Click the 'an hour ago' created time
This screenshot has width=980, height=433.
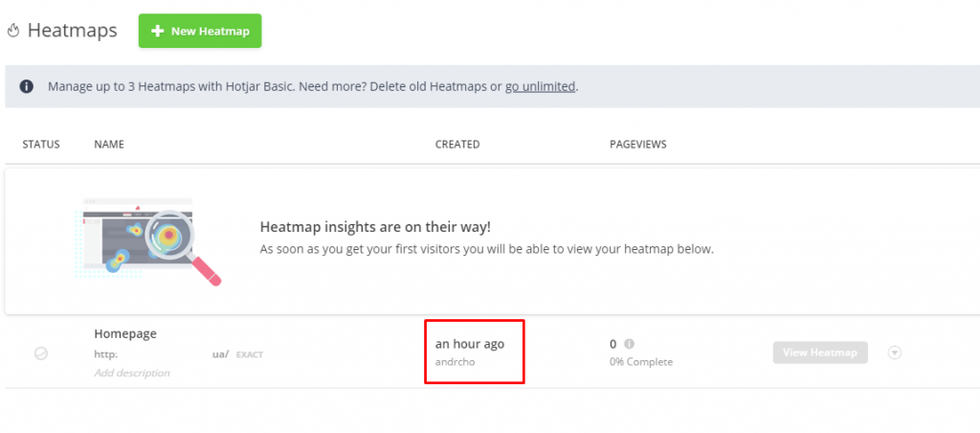469,343
